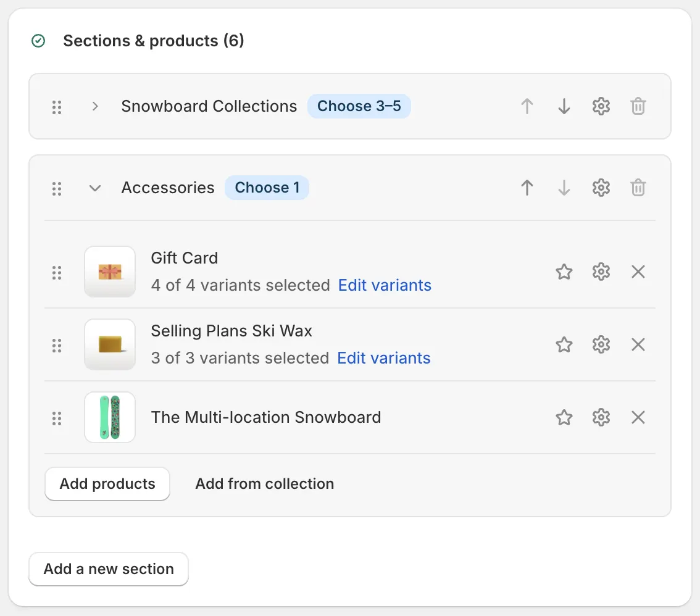Viewport: 700px width, 616px height.
Task: Grab the Accessories section drag handle
Action: coord(57,189)
